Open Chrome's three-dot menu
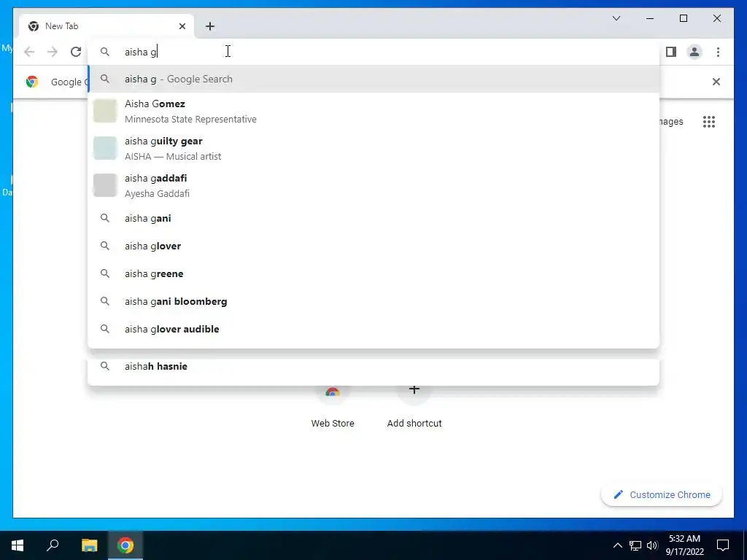Image resolution: width=747 pixels, height=560 pixels. (718, 52)
